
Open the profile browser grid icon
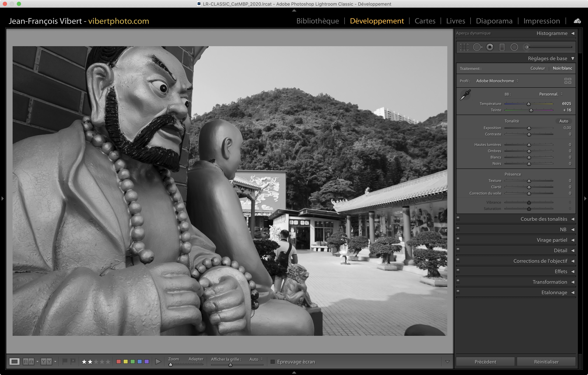pyautogui.click(x=568, y=81)
